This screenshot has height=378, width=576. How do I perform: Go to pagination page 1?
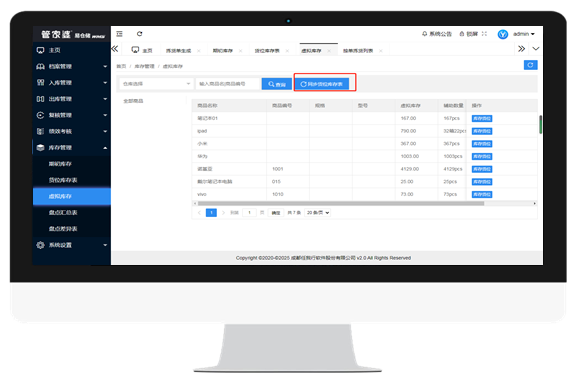(x=211, y=213)
